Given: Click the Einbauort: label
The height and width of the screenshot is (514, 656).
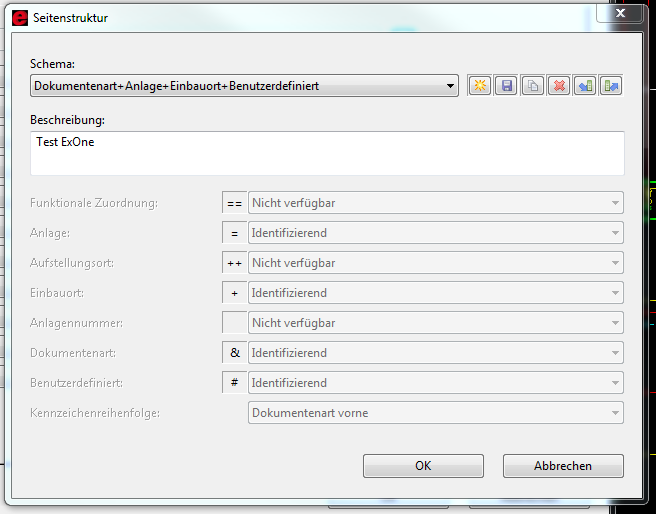Looking at the screenshot, I should coord(57,293).
